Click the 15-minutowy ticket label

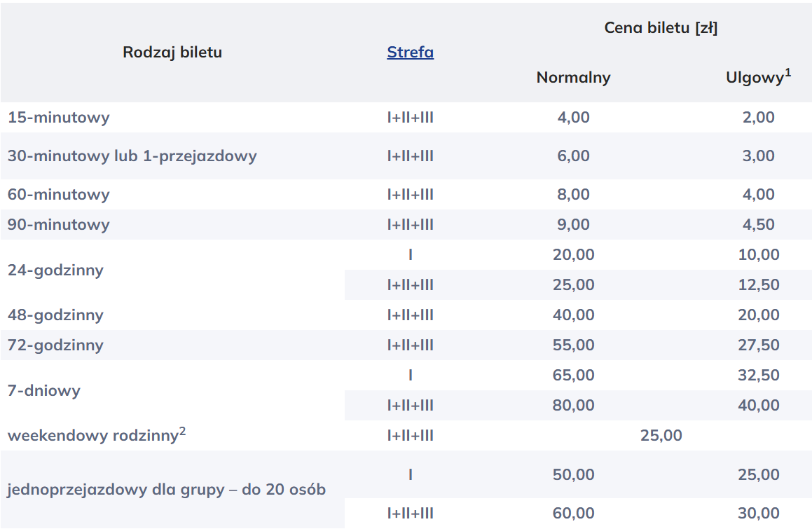[59, 118]
